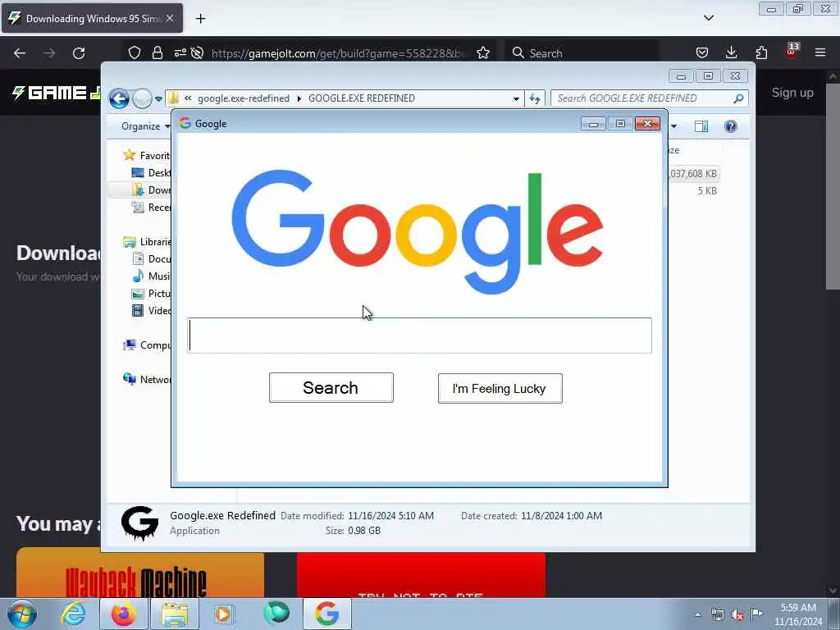
Task: Open the Firefox tracking protection shield
Action: tap(135, 53)
